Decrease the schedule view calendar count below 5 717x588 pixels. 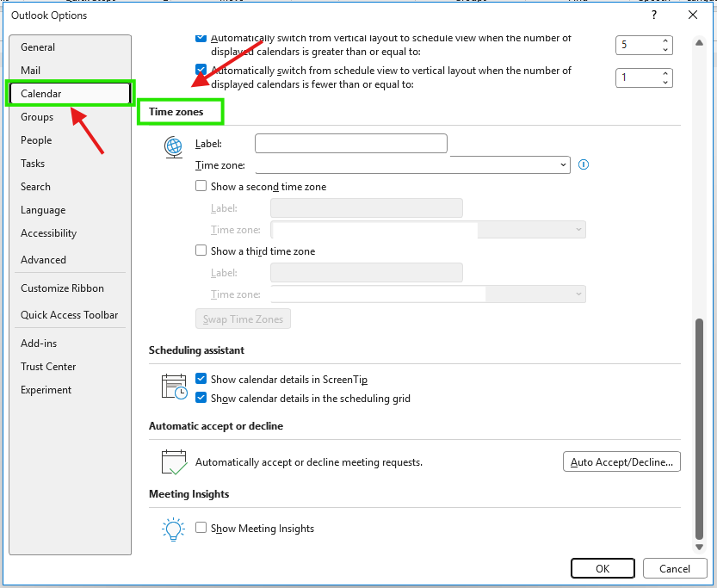click(x=665, y=49)
